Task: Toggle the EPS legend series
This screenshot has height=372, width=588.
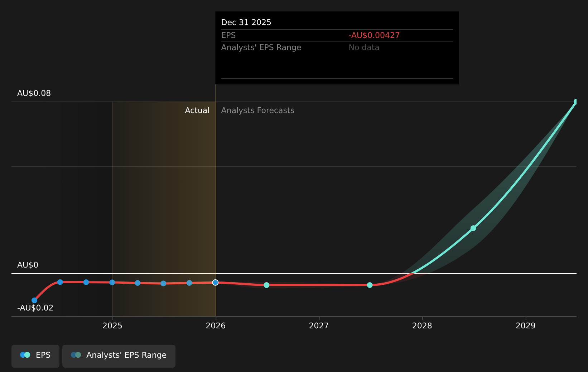Action: pos(35,356)
